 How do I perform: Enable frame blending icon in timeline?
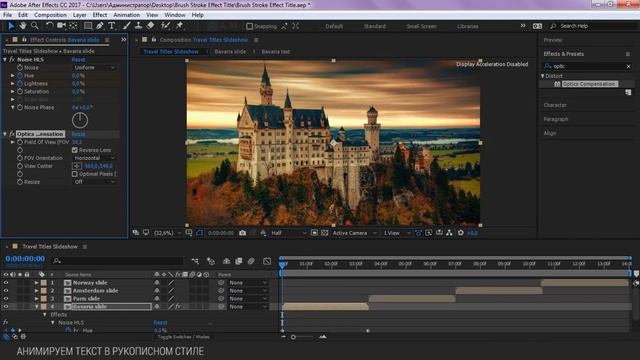pos(239,261)
